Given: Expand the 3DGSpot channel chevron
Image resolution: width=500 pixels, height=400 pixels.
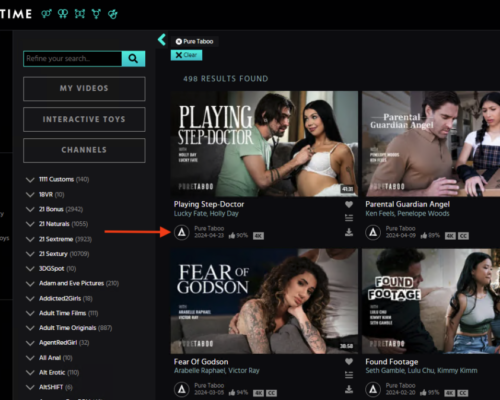Looking at the screenshot, I should tap(30, 269).
